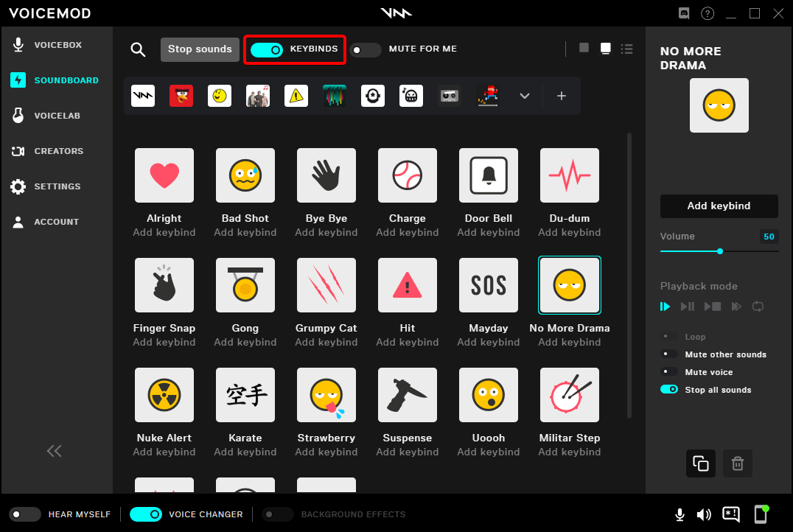
Task: Select Play/Stop playback mode
Action: click(x=712, y=307)
